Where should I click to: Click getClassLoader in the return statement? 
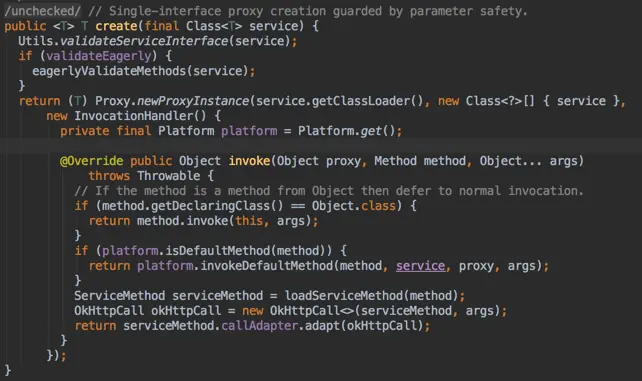(360, 101)
